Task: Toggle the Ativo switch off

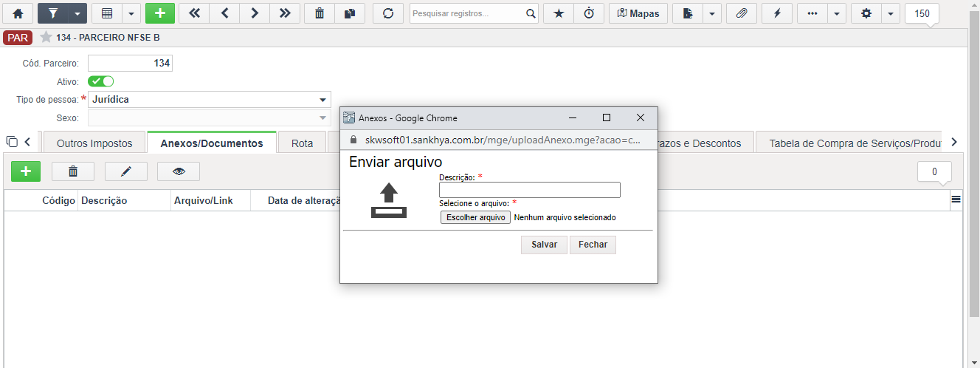Action: [101, 81]
